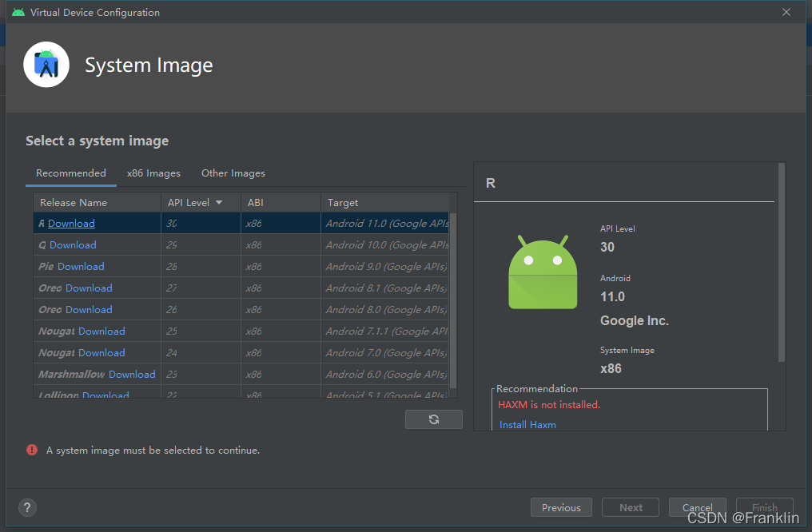This screenshot has height=532, width=812.
Task: Select the Android 9.0 target cell
Action: [384, 267]
